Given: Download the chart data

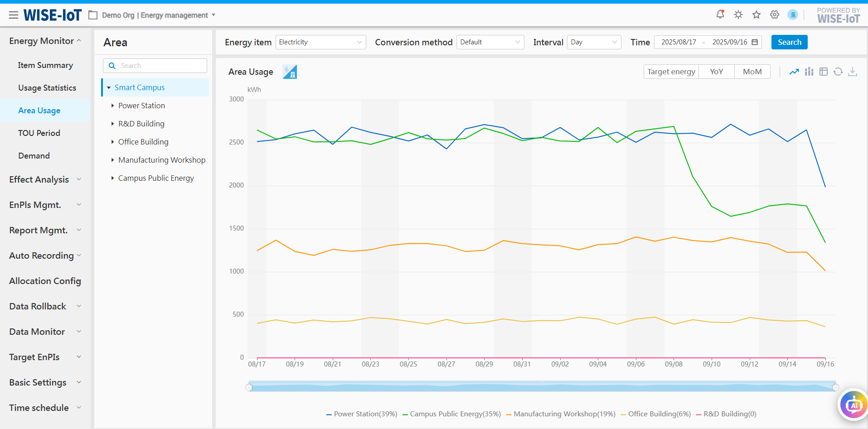Looking at the screenshot, I should pyautogui.click(x=853, y=72).
